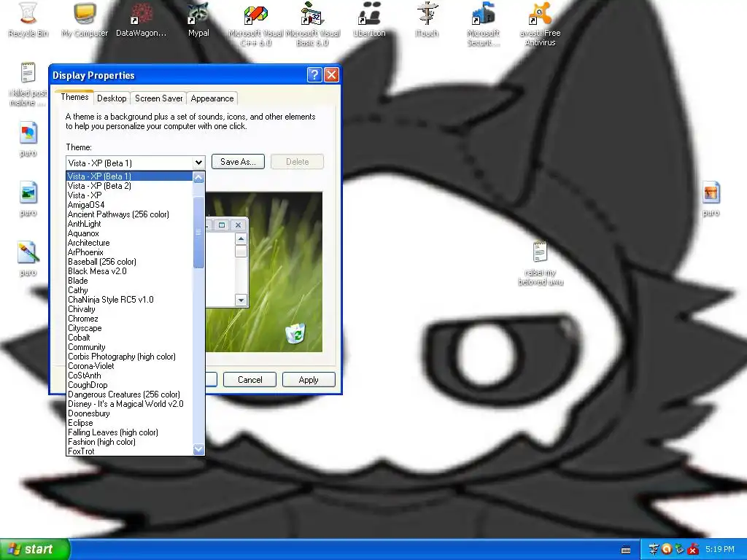Image resolution: width=747 pixels, height=560 pixels.
Task: Select the iTouch desktop shortcut
Action: 426,13
